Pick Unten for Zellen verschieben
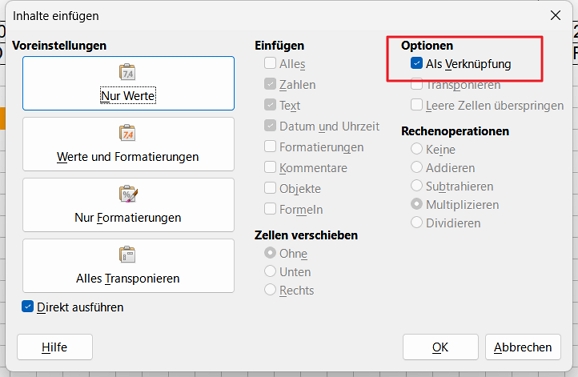The image size is (578, 377). point(270,271)
